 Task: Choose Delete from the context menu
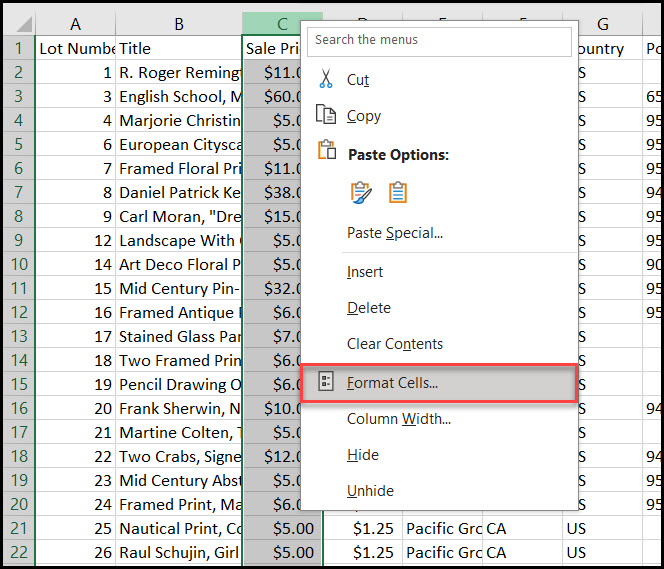pyautogui.click(x=368, y=308)
